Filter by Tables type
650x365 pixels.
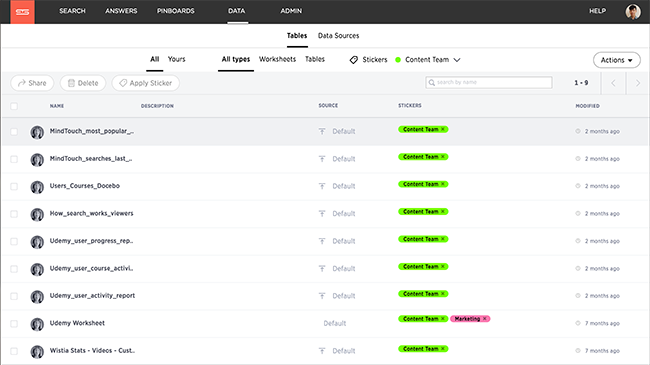[x=315, y=59]
